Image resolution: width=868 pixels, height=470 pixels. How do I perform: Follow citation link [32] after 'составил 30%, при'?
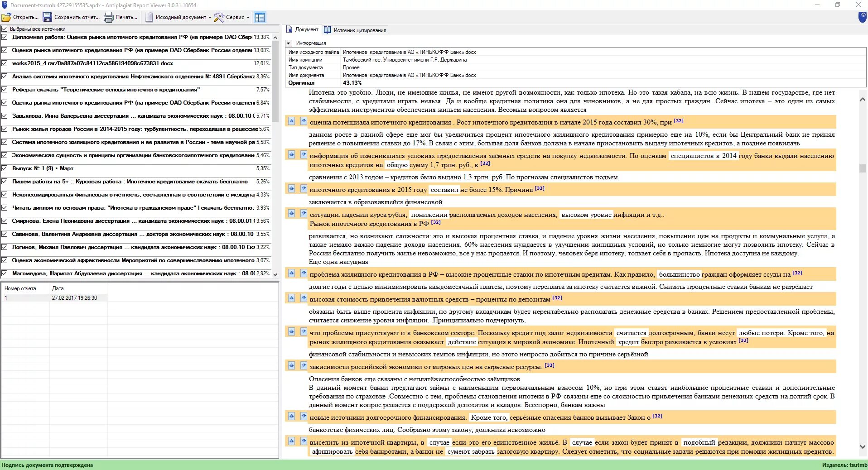tap(679, 121)
